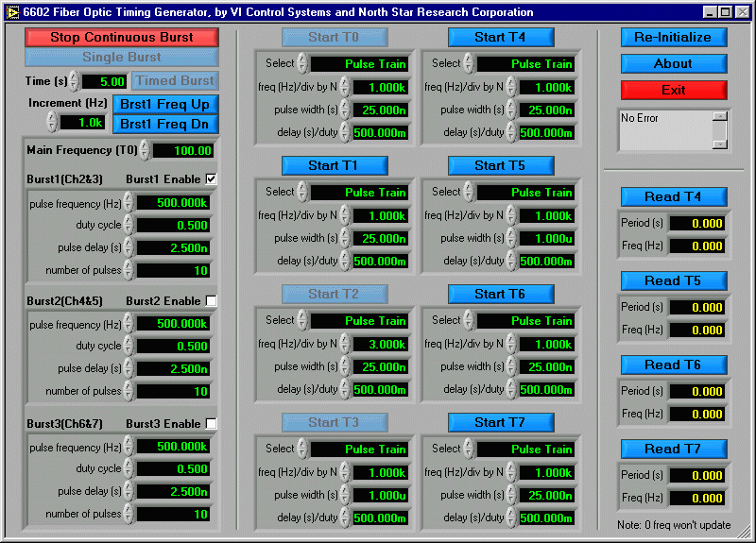Click Read T7 Freq (Hz) value
This screenshot has width=756, height=543.
(697, 499)
